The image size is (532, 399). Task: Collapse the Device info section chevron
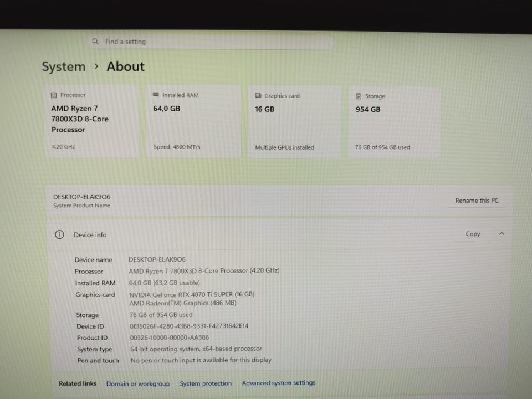click(502, 233)
